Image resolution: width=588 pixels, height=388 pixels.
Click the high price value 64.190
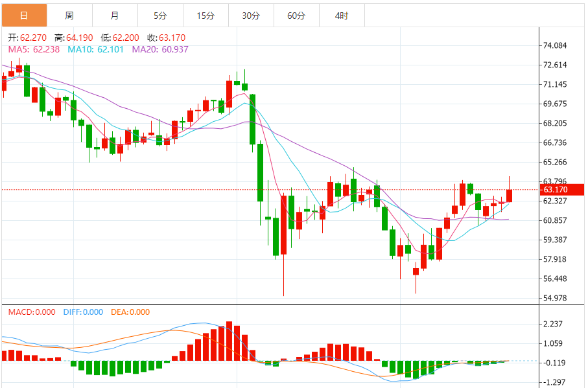[80, 38]
